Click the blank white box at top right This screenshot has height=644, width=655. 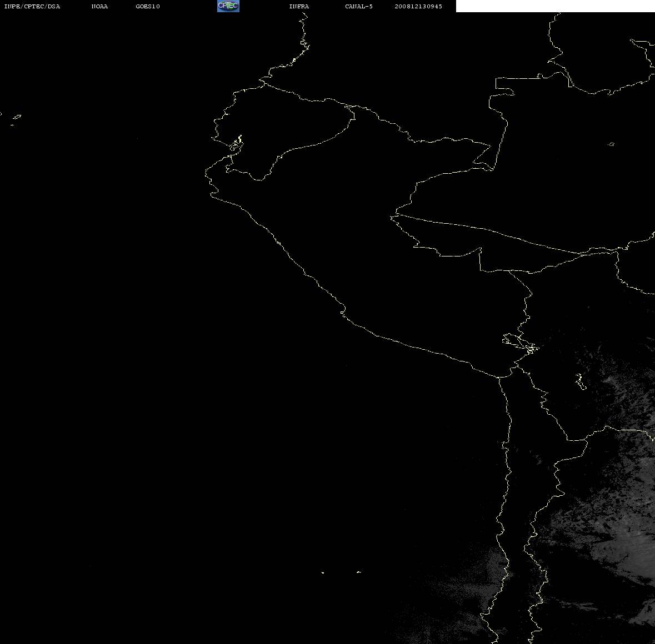pos(555,6)
